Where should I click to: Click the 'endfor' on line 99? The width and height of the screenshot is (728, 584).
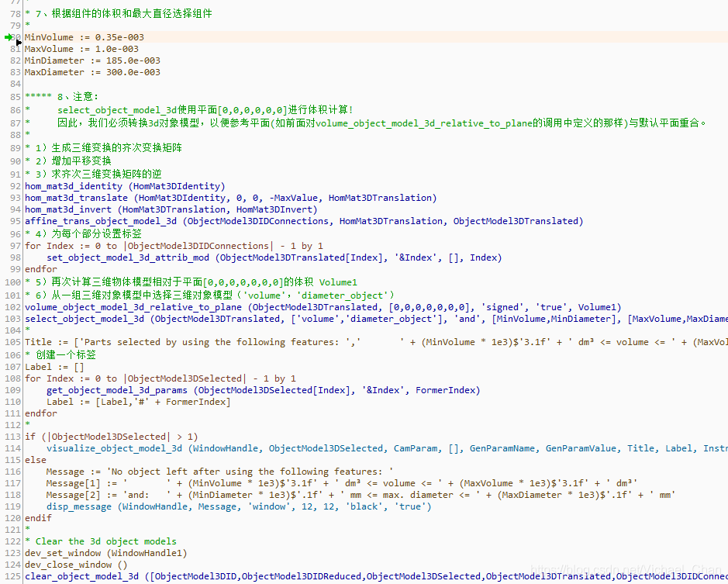click(41, 269)
